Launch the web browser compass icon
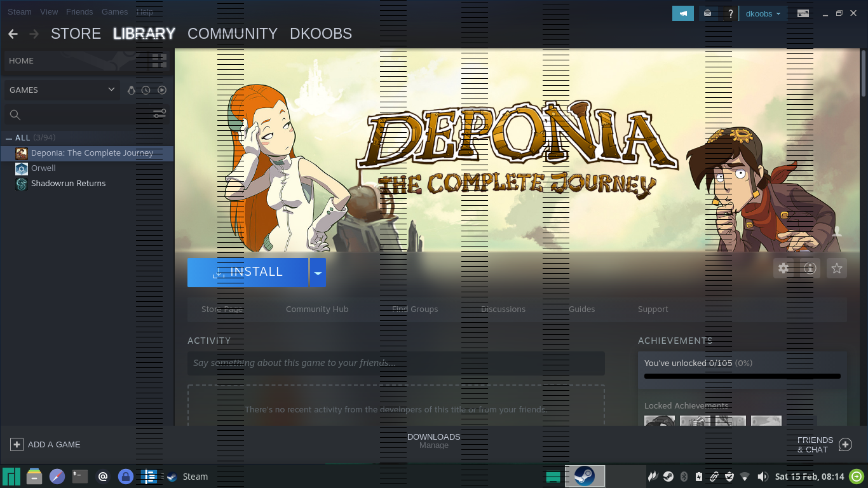The height and width of the screenshot is (488, 868). tap(57, 477)
